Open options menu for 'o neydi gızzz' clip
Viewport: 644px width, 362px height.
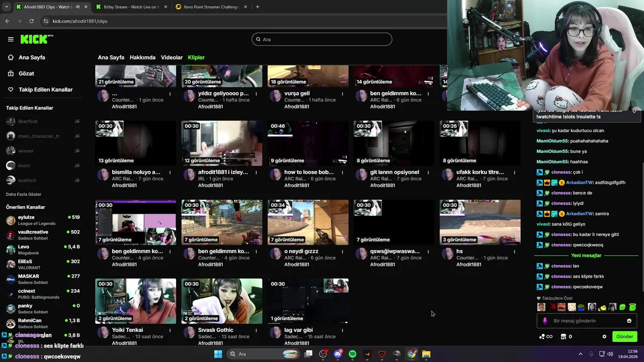pos(342,251)
